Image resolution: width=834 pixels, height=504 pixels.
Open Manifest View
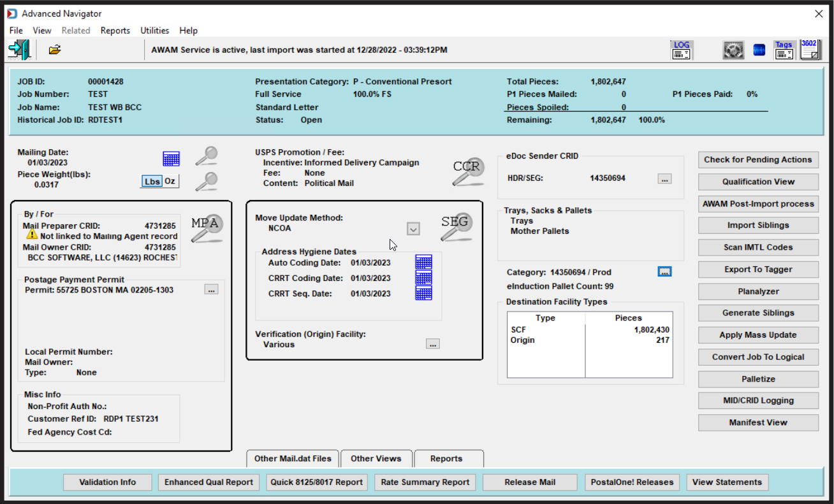coord(758,422)
